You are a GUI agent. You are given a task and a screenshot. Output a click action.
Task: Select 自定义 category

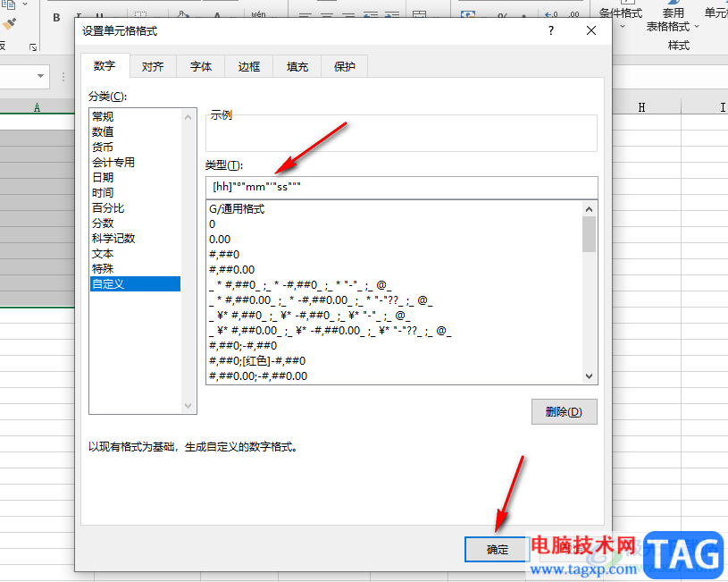click(135, 284)
